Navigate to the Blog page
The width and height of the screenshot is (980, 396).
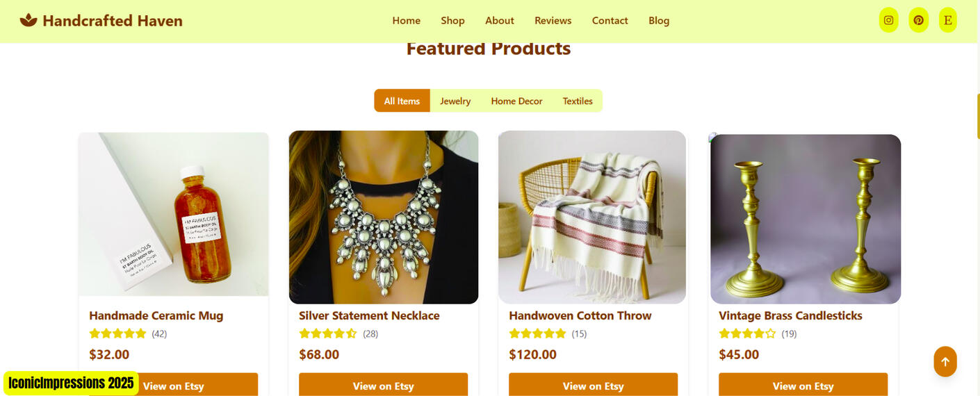pos(659,21)
